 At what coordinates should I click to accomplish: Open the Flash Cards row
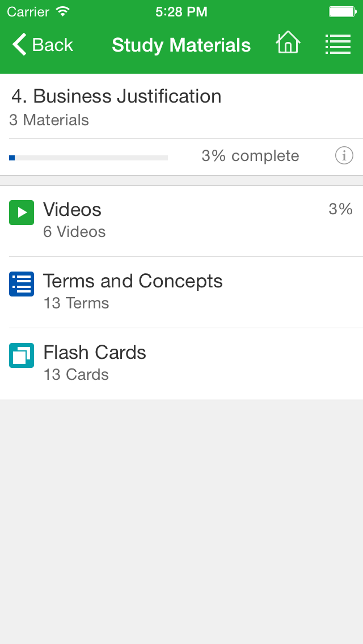(x=181, y=363)
